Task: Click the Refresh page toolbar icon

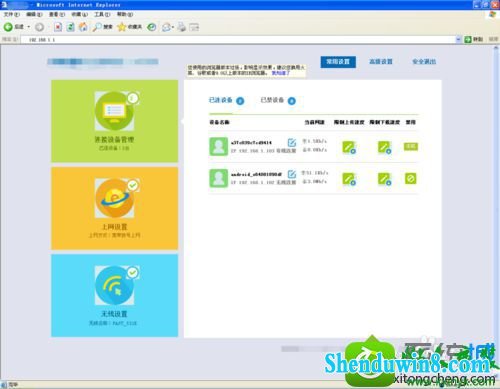Action: 70,27
